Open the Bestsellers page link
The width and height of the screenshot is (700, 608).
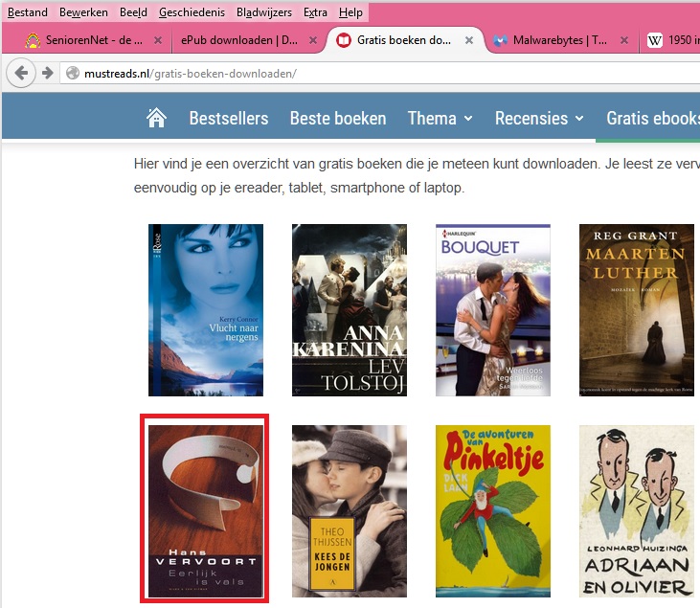pos(228,119)
